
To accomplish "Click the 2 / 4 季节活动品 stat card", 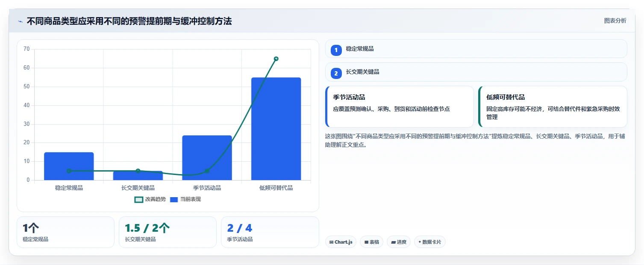I will point(270,232).
